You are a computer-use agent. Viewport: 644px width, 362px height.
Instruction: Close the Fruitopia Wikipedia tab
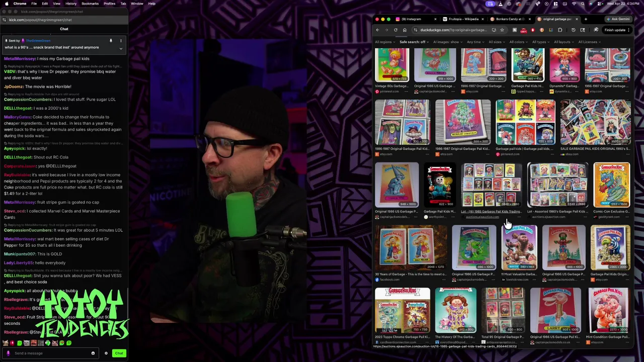tap(482, 19)
